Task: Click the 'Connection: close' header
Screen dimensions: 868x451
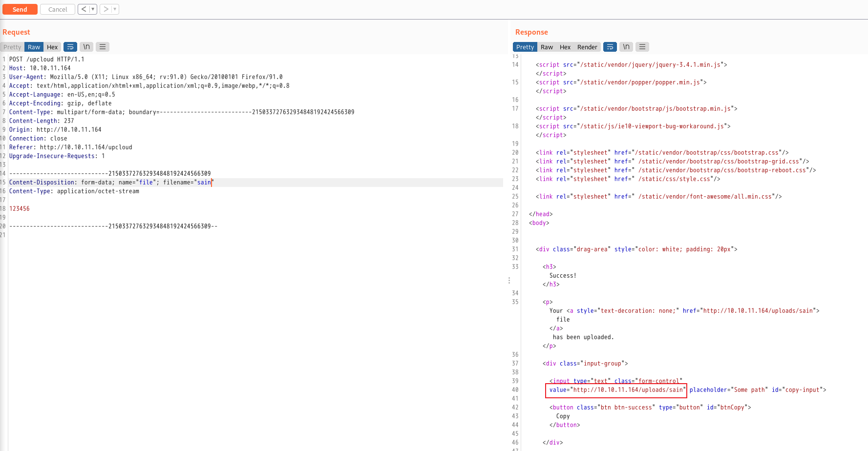Action: 38,139
